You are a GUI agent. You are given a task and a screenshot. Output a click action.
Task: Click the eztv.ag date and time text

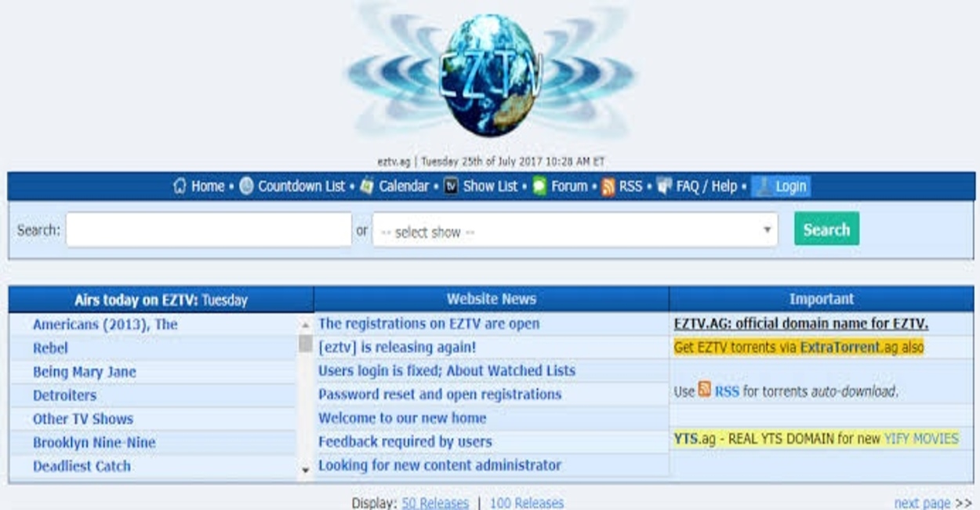491,162
